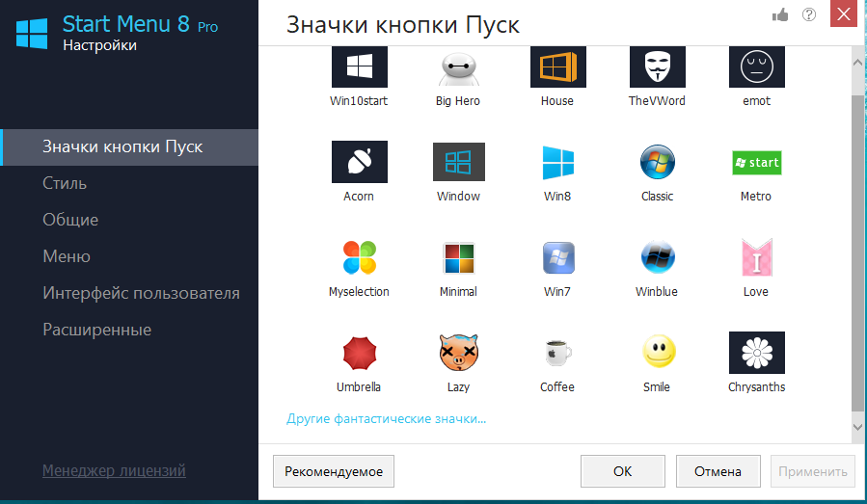Select the Winblue orb icon
Image resolution: width=867 pixels, height=504 pixels.
coord(658,257)
